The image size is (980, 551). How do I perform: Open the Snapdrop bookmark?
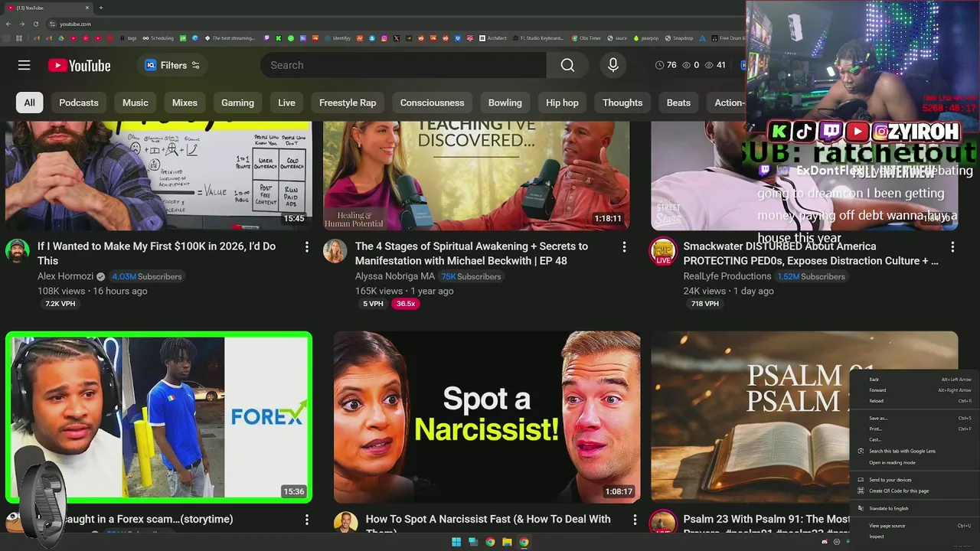(679, 38)
